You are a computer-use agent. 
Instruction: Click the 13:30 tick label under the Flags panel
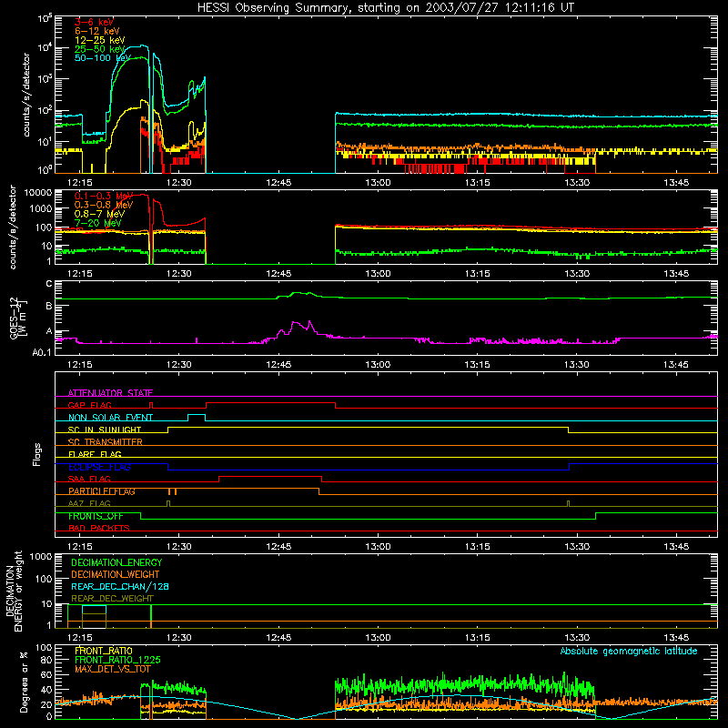tap(577, 547)
